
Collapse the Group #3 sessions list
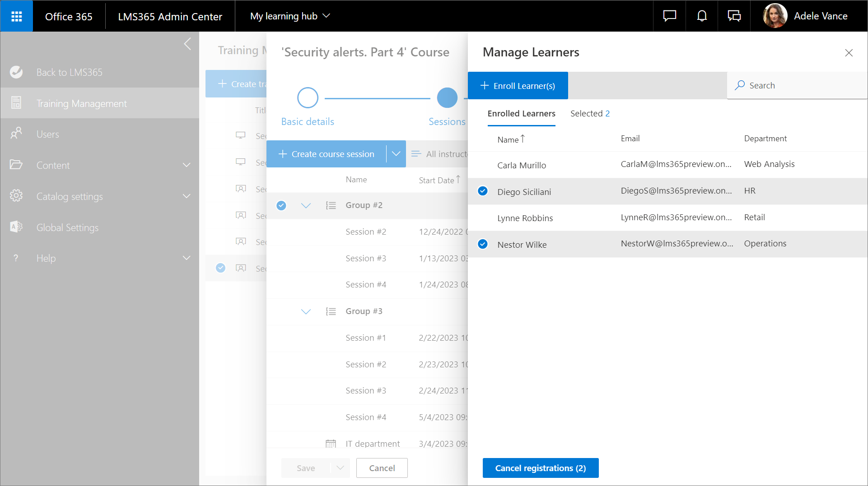pos(306,311)
